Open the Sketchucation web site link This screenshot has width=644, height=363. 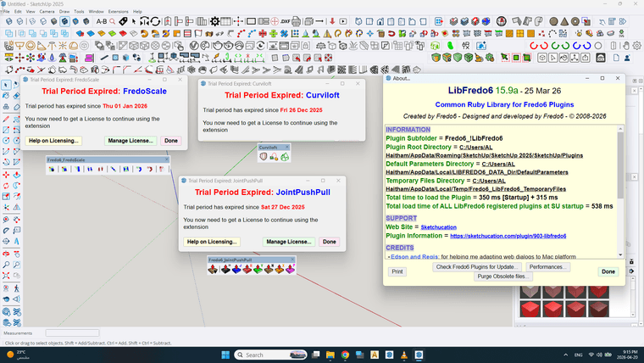click(x=438, y=227)
